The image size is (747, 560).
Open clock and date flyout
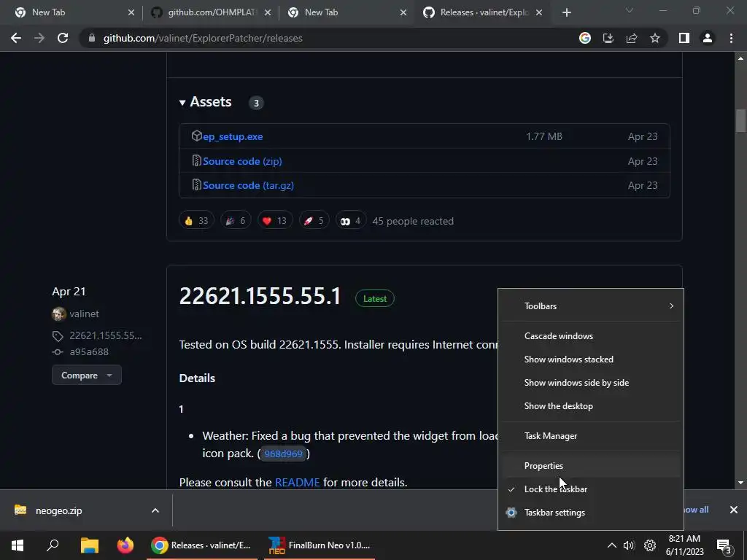pyautogui.click(x=684, y=545)
